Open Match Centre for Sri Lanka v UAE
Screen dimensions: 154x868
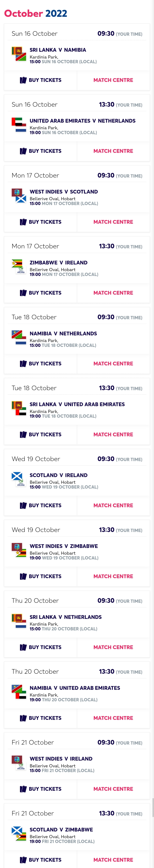[x=113, y=434]
